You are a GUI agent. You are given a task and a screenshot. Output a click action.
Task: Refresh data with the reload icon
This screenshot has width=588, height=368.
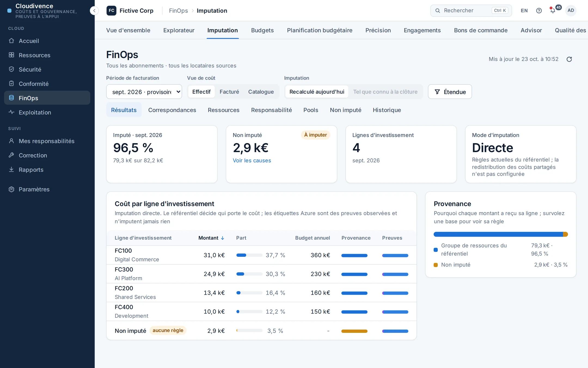click(x=569, y=59)
